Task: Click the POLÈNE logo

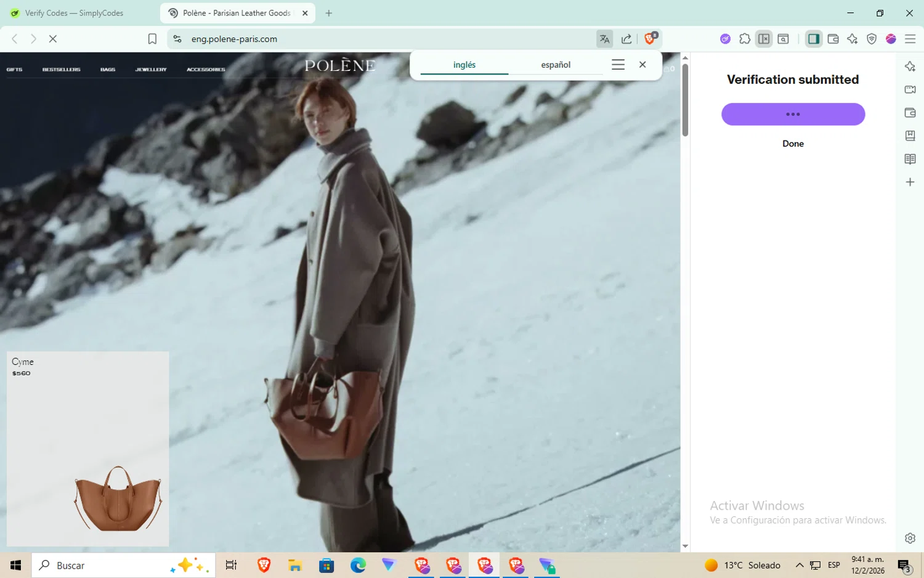Action: point(340,65)
